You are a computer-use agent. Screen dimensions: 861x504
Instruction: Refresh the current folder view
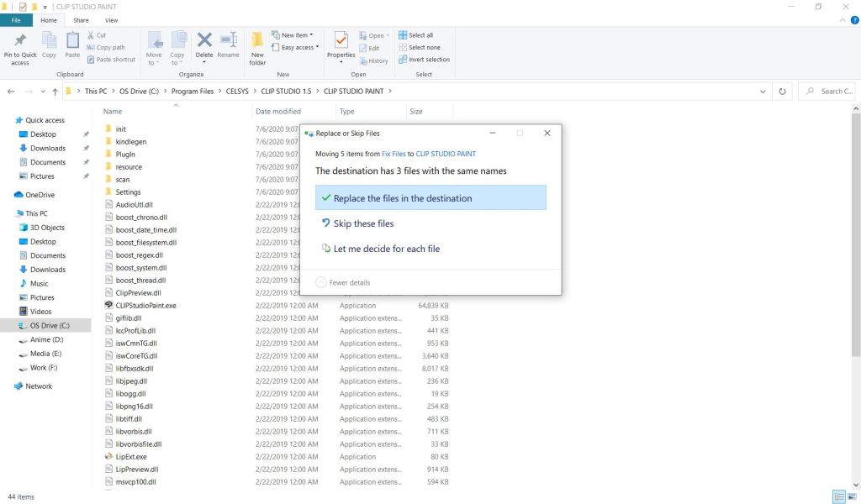[782, 91]
